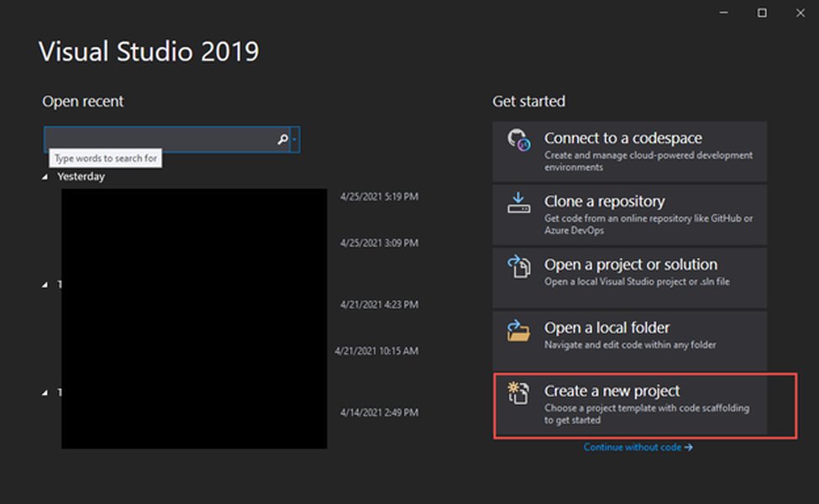This screenshot has height=504, width=819.
Task: Click the Connect to a codespace icon
Action: pos(518,140)
